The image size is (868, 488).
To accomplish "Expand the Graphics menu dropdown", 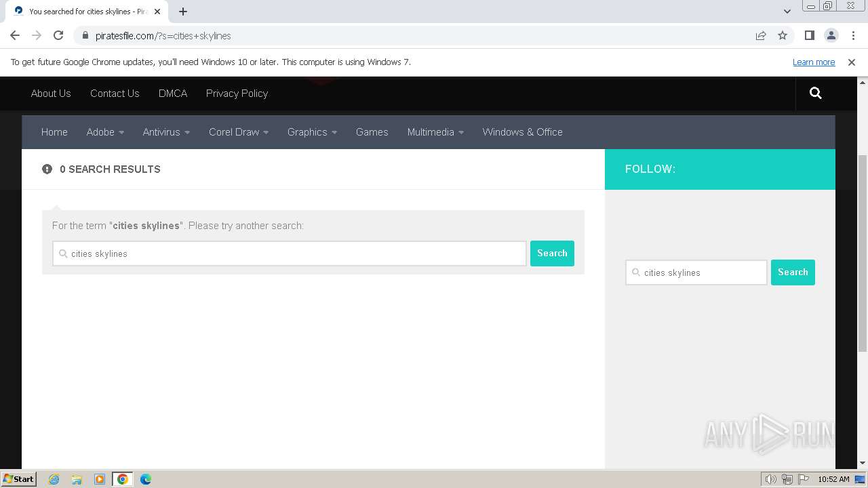I will [312, 132].
